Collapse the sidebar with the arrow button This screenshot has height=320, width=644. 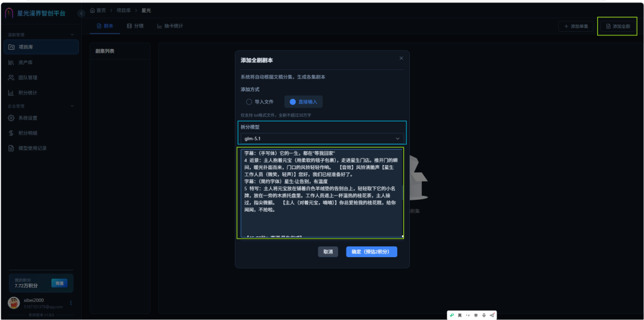[x=81, y=13]
